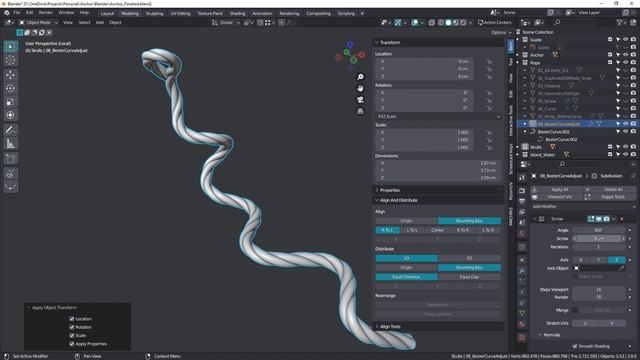Click the Axis Object eyedropper icon
Image resolution: width=640 pixels, height=360 pixels.
pyautogui.click(x=622, y=268)
